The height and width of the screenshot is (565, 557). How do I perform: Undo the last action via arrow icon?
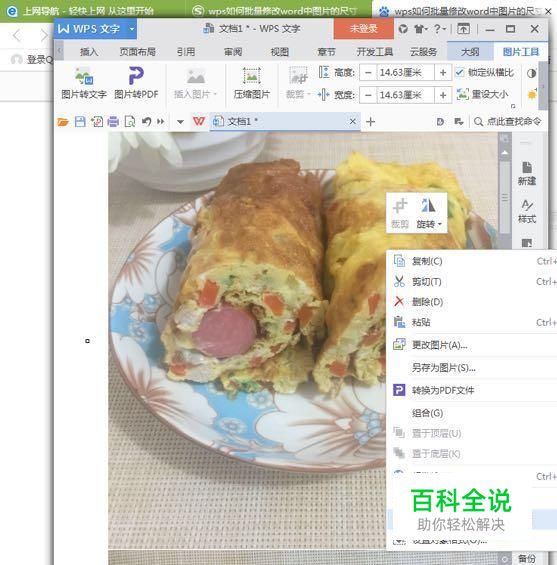(146, 122)
